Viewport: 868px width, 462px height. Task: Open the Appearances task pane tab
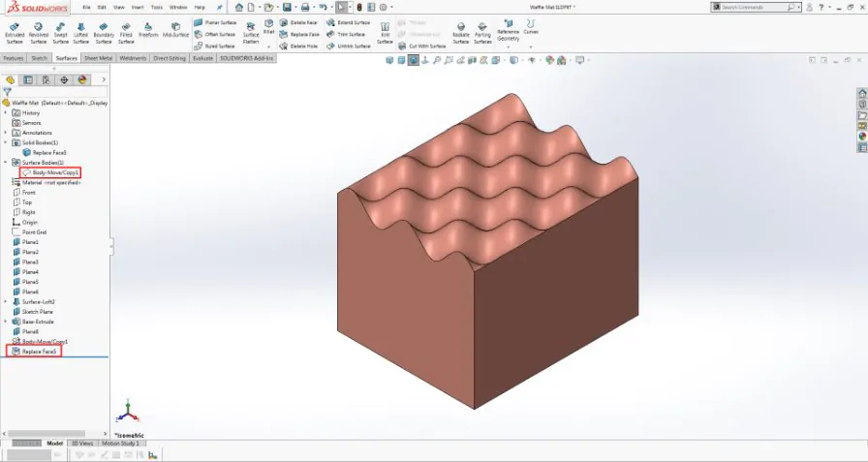tap(862, 137)
